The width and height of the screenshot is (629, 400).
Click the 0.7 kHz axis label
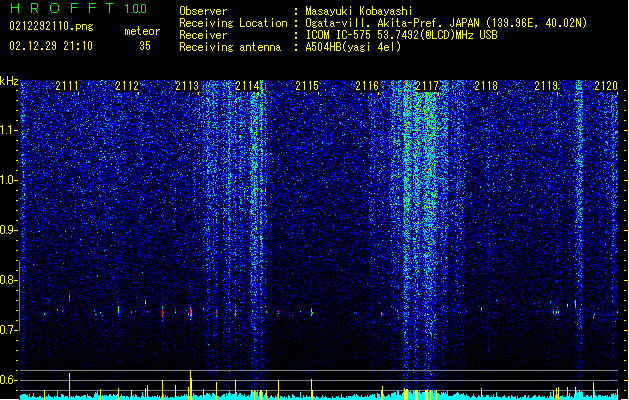9,330
